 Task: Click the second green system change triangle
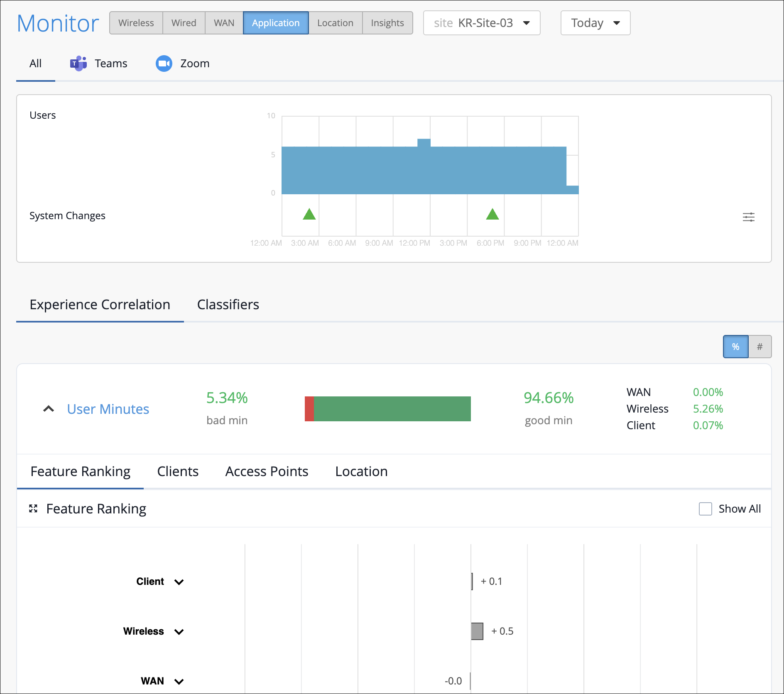click(492, 214)
